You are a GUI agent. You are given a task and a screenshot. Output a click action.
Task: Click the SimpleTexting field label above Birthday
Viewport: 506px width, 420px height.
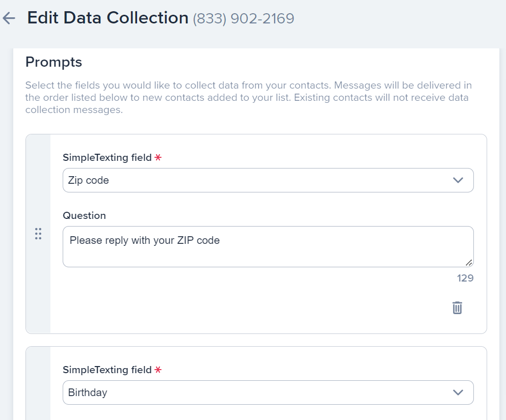pos(107,370)
